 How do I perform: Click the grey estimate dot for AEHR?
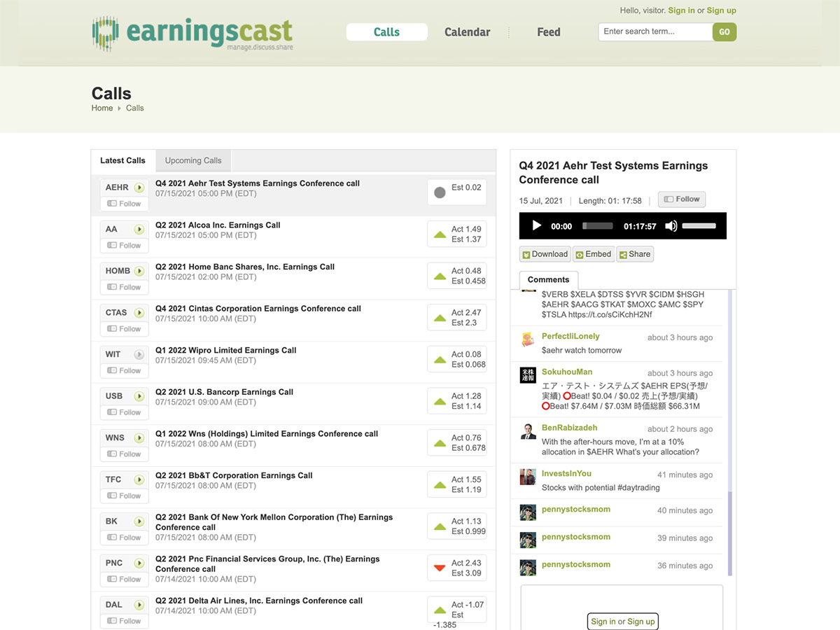point(440,192)
